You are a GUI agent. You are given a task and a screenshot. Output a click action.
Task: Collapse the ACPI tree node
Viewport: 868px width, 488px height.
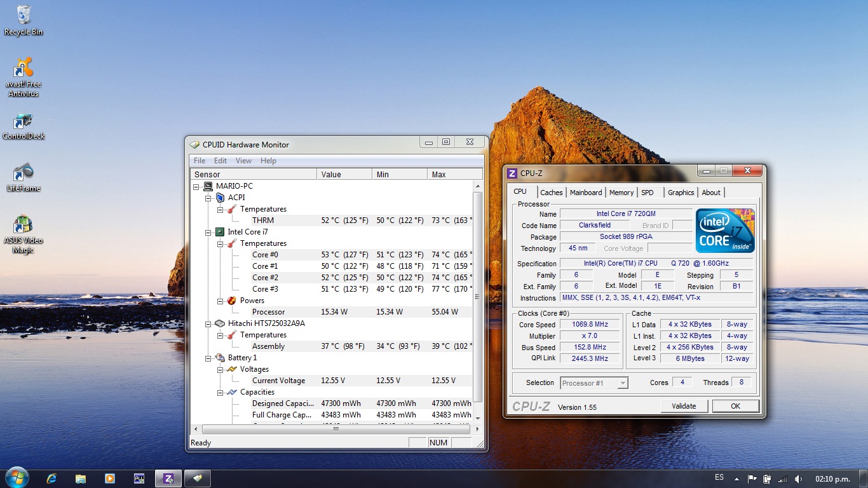(208, 198)
